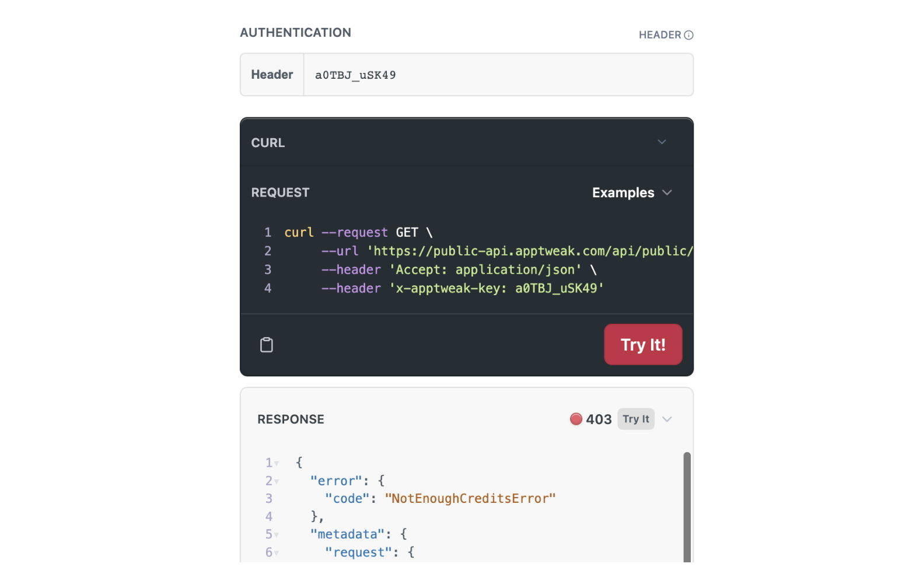
Task: Click the CURL language label
Action: pos(268,143)
